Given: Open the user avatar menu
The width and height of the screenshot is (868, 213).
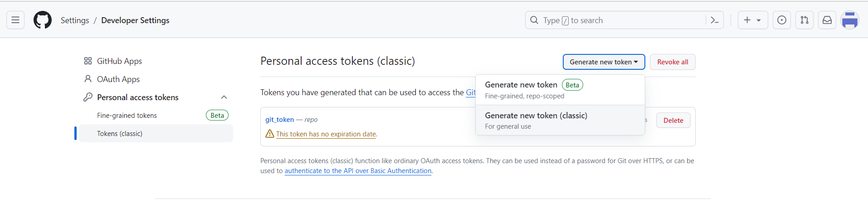Looking at the screenshot, I should pyautogui.click(x=850, y=20).
